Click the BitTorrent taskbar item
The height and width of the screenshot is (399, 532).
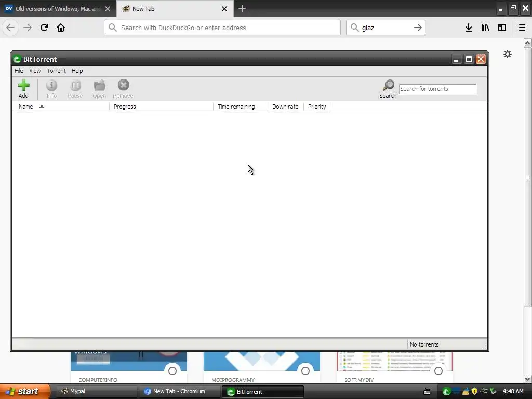point(262,392)
